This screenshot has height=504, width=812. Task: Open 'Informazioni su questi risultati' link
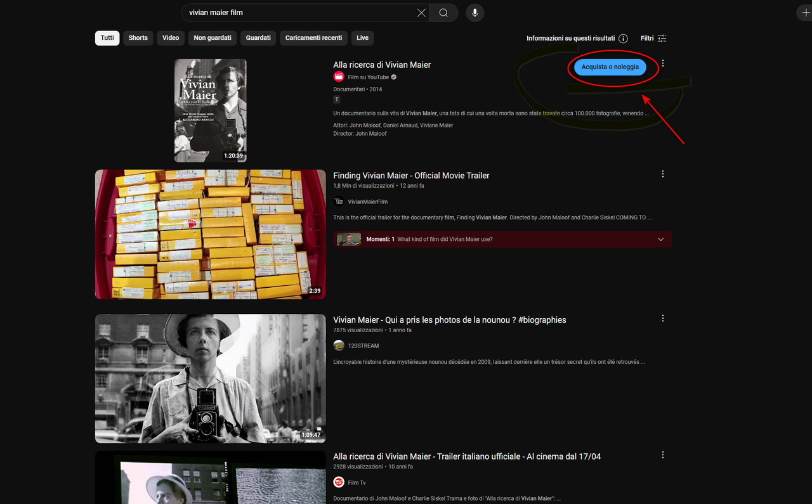click(x=570, y=38)
